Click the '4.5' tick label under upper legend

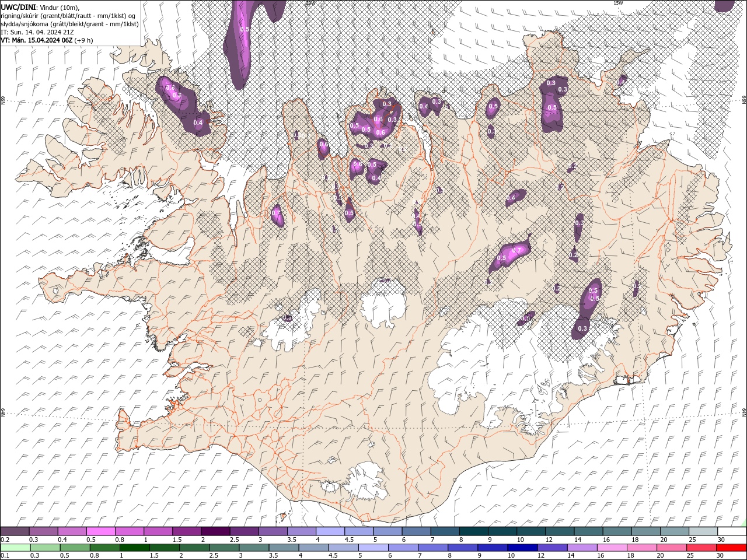click(349, 540)
